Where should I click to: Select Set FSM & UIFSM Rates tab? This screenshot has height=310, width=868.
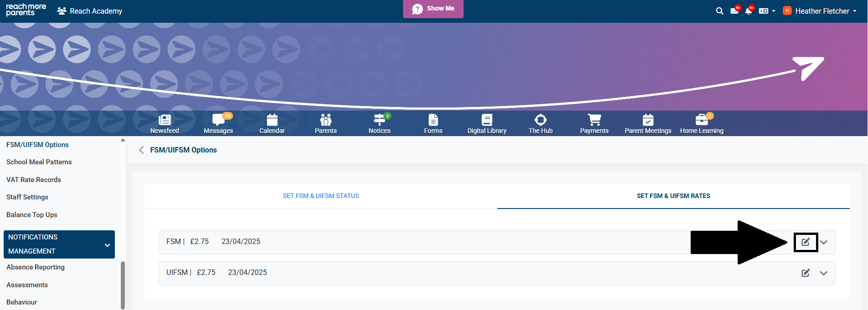point(673,196)
